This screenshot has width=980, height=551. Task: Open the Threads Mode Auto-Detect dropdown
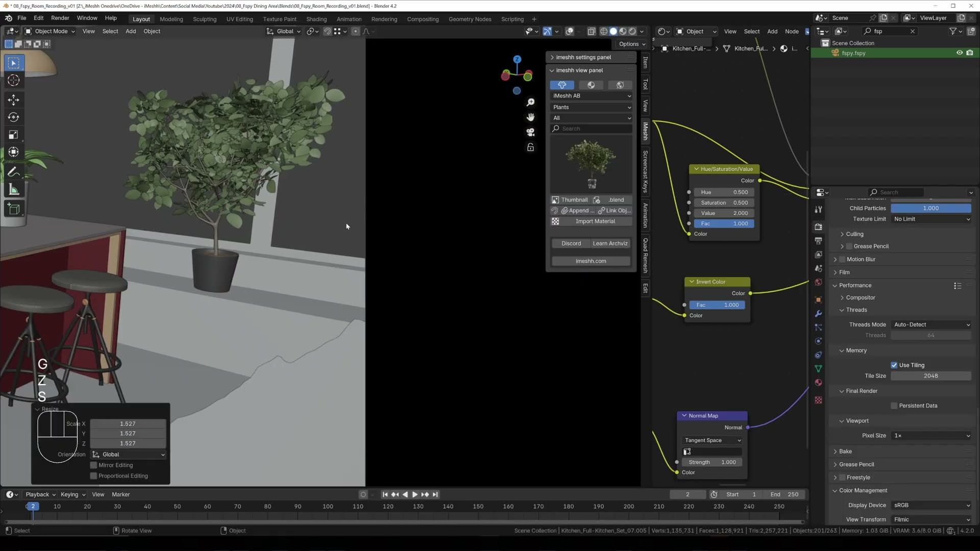[931, 325]
